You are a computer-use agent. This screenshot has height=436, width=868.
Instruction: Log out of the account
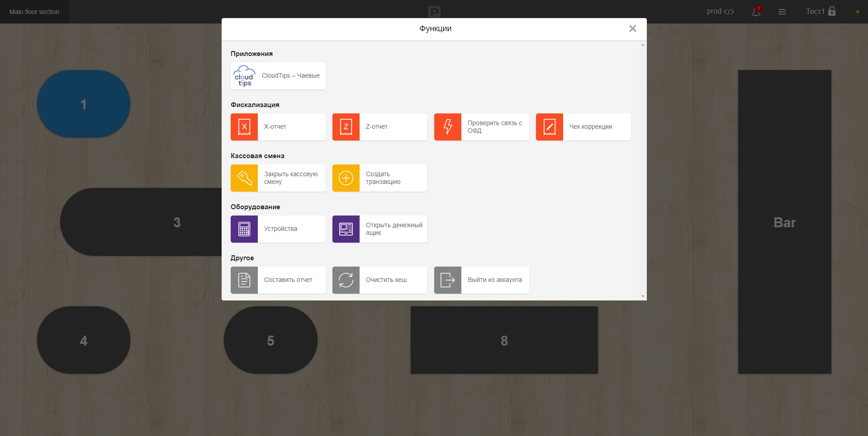tap(481, 280)
